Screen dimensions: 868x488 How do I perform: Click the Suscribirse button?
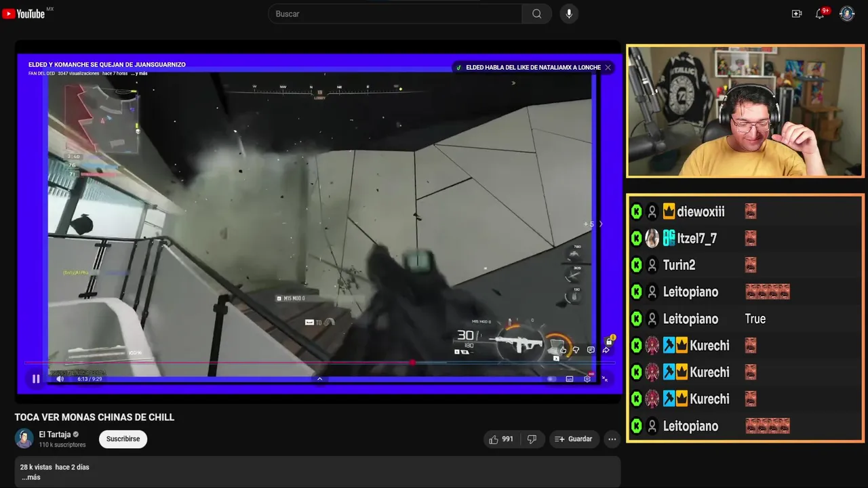pyautogui.click(x=123, y=439)
